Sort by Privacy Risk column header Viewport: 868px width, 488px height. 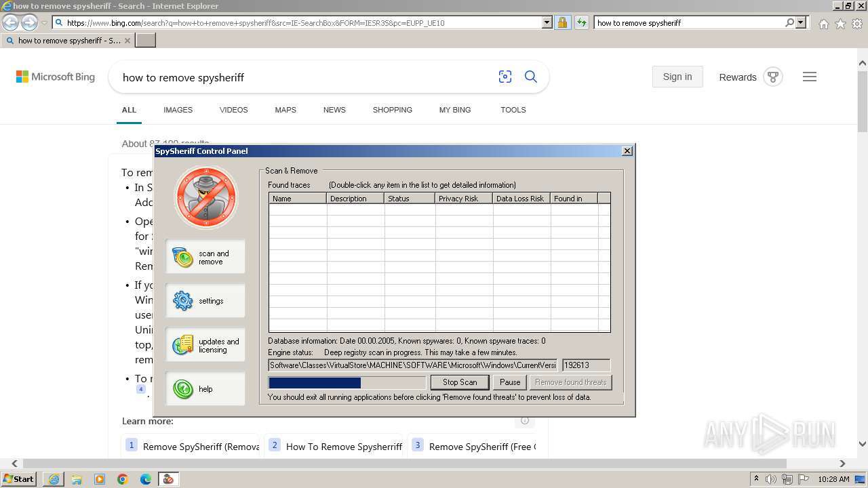(x=464, y=199)
